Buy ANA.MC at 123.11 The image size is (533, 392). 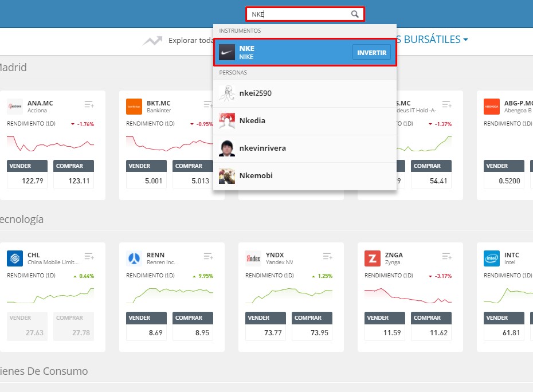(x=73, y=174)
